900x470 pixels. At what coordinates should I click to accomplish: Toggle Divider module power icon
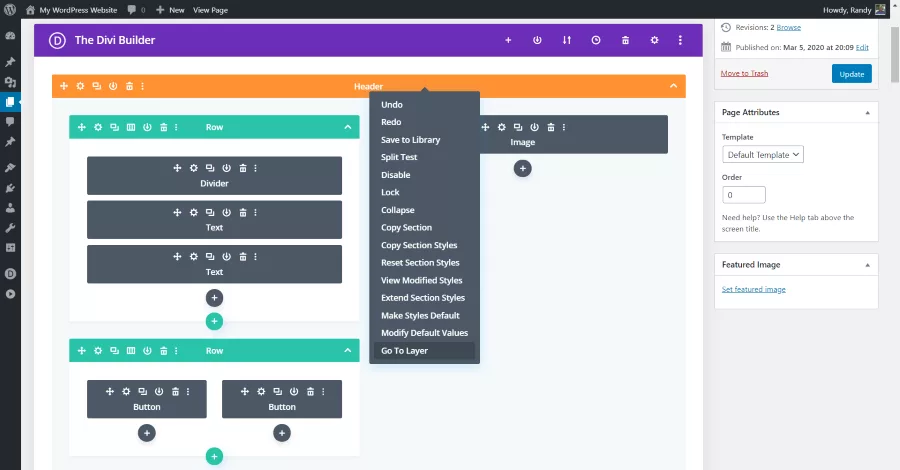(x=227, y=168)
